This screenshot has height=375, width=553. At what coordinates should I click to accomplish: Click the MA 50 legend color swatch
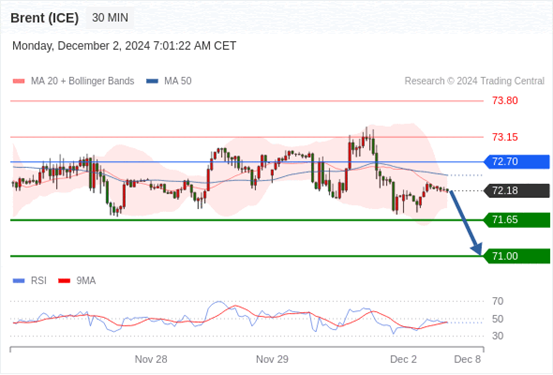[152, 81]
